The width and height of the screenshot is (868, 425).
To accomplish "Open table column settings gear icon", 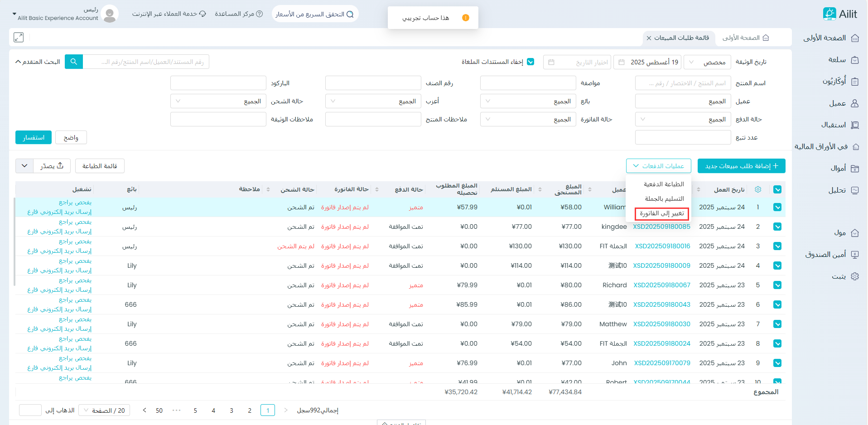I will (758, 189).
